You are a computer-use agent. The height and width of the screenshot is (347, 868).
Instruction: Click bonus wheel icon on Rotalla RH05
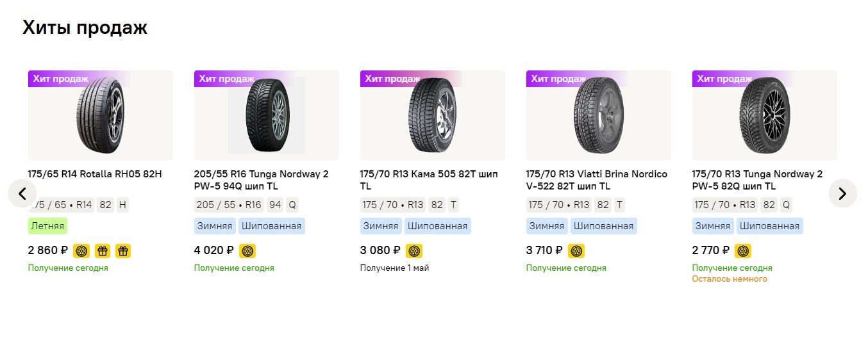[x=81, y=251]
